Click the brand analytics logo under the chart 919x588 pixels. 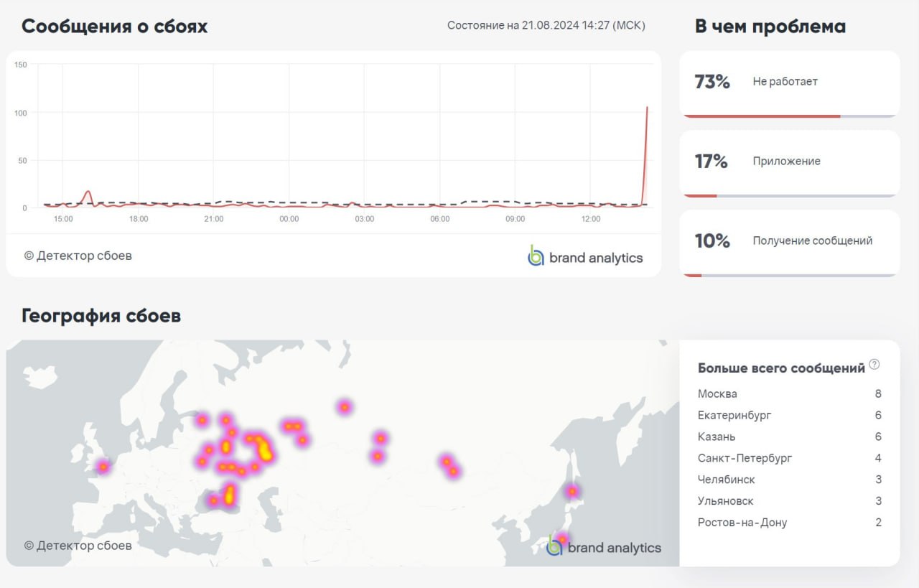click(x=585, y=256)
